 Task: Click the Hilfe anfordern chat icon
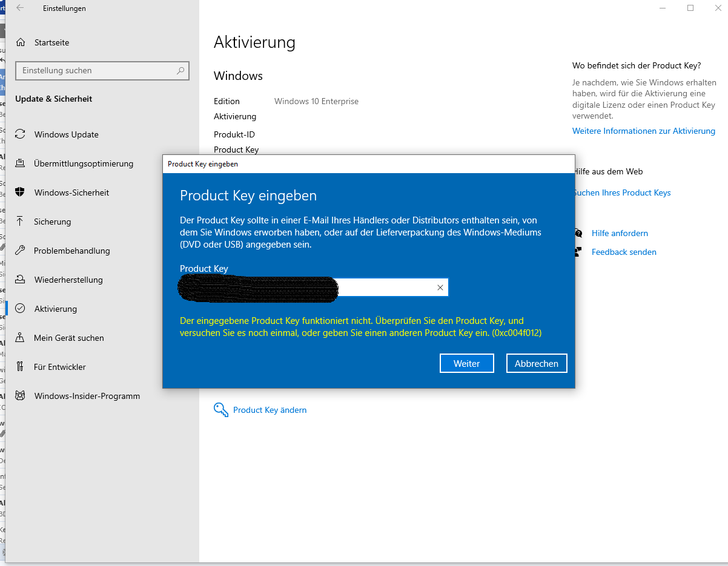click(x=579, y=233)
